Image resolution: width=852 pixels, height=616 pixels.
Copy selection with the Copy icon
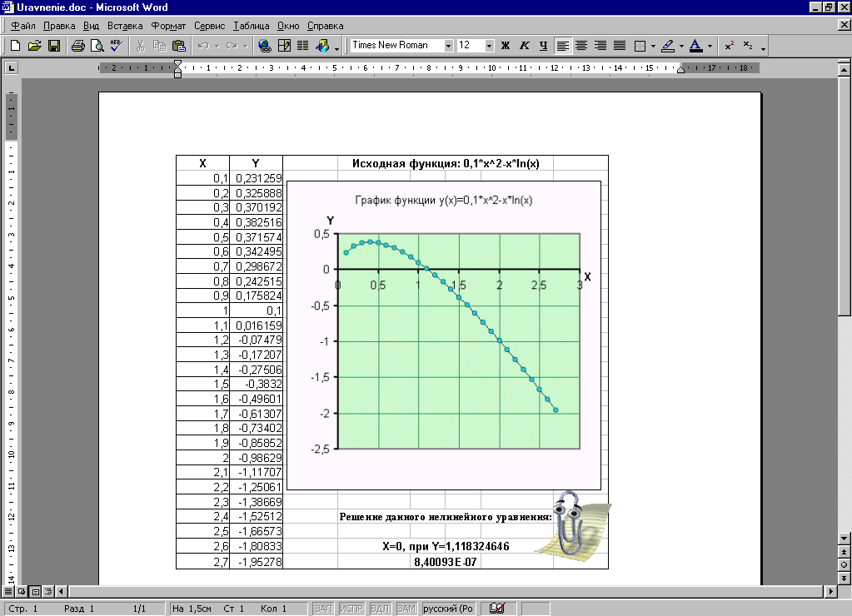159,46
